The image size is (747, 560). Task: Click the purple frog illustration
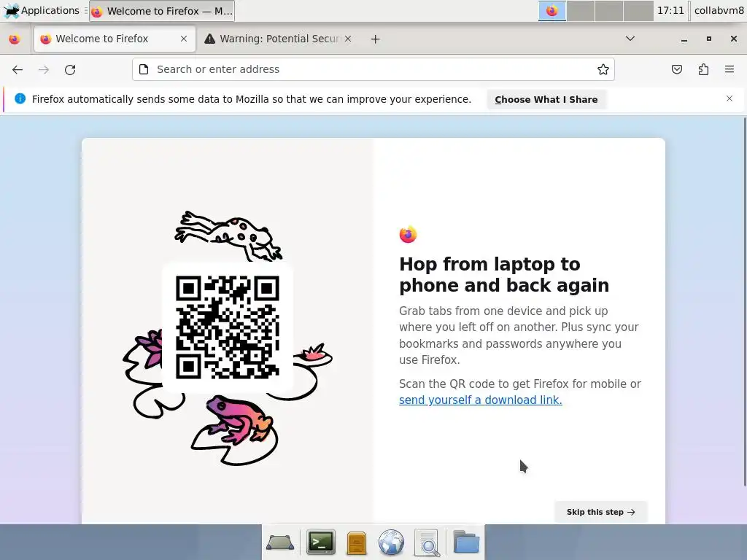coord(239,419)
